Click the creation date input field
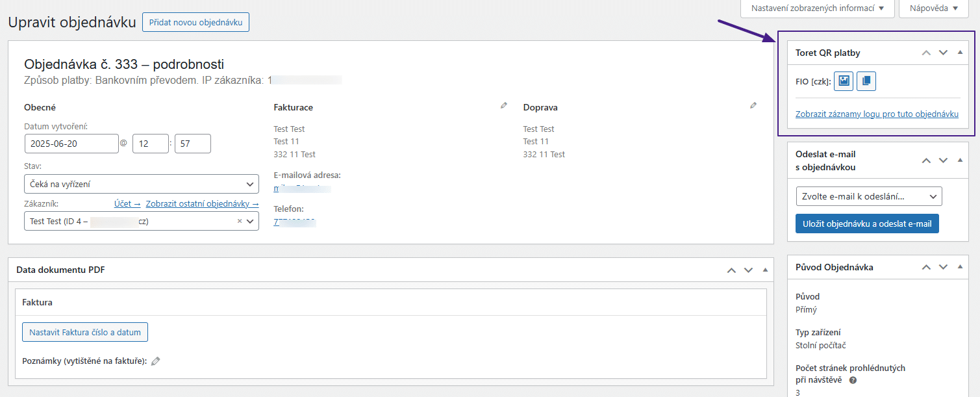Viewport: 980px width, 397px height. [71, 144]
